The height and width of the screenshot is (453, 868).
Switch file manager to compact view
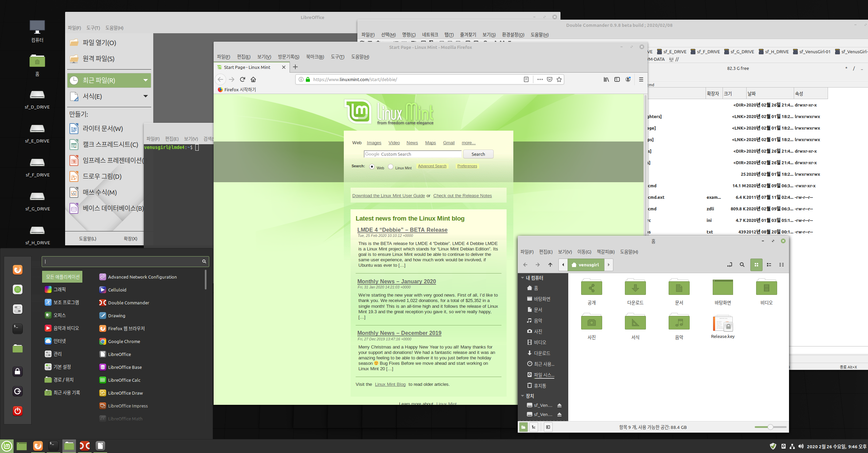(782, 265)
